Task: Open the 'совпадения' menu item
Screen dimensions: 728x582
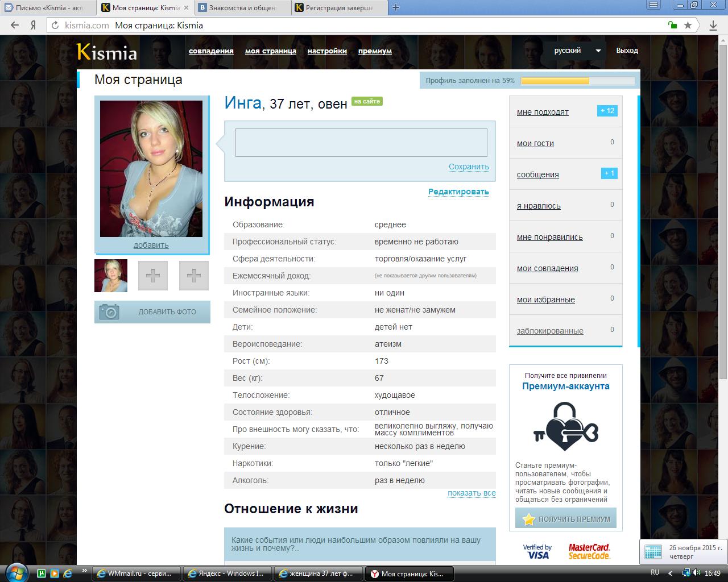Action: [x=211, y=51]
